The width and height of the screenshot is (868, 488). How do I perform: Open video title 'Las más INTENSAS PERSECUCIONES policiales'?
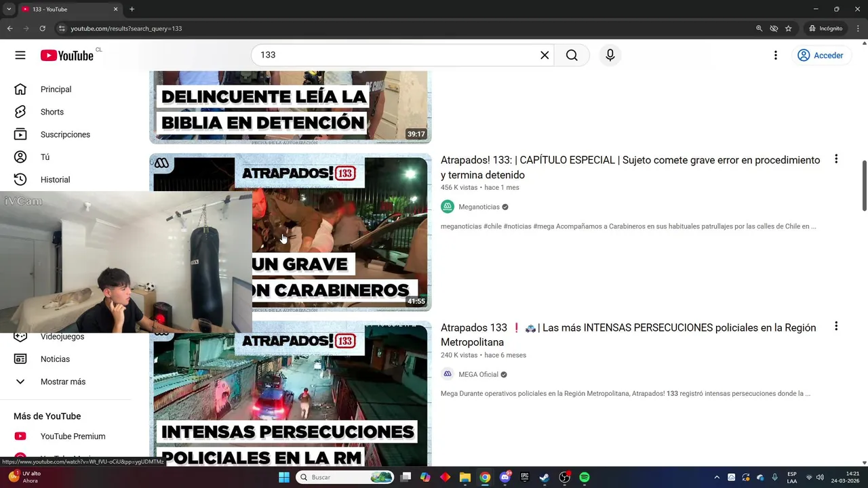tap(628, 335)
